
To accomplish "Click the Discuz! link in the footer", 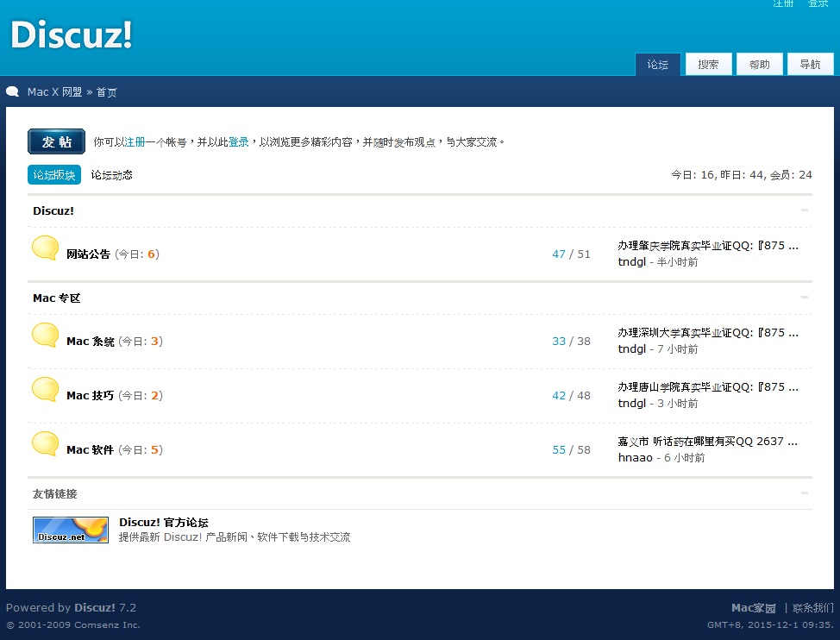I will (x=95, y=608).
